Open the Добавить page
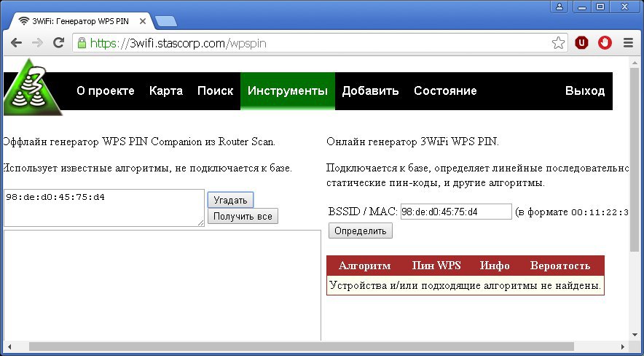 (x=371, y=91)
